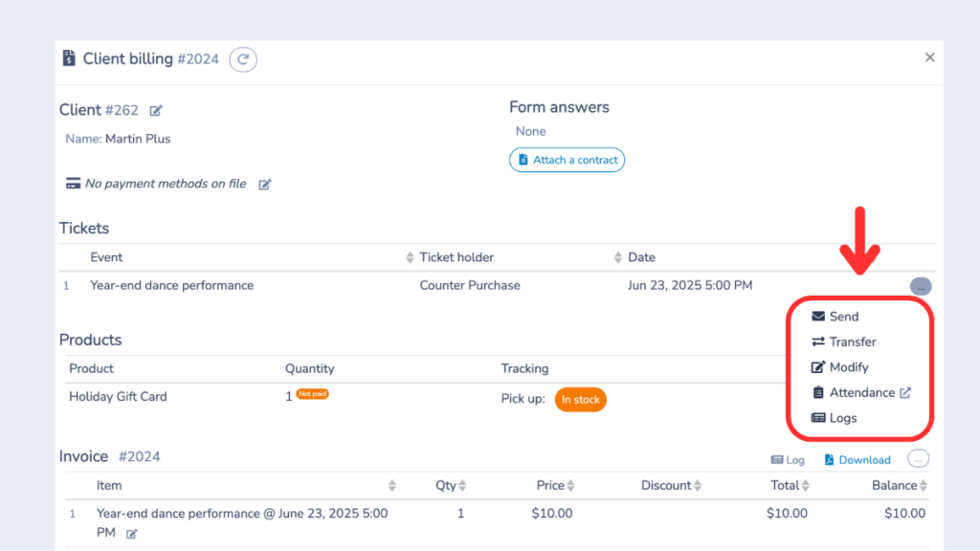Edit client Martin Plus details
The height and width of the screenshot is (551, 980).
[155, 110]
